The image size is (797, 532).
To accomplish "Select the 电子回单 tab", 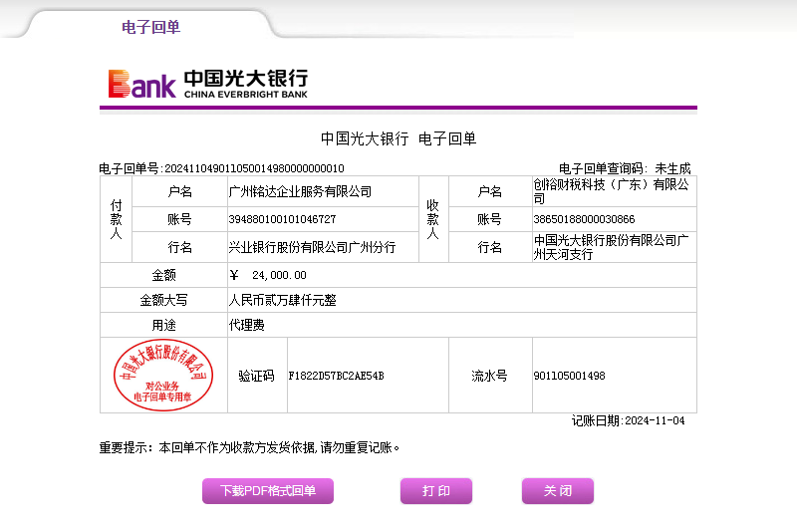I will coord(151,27).
